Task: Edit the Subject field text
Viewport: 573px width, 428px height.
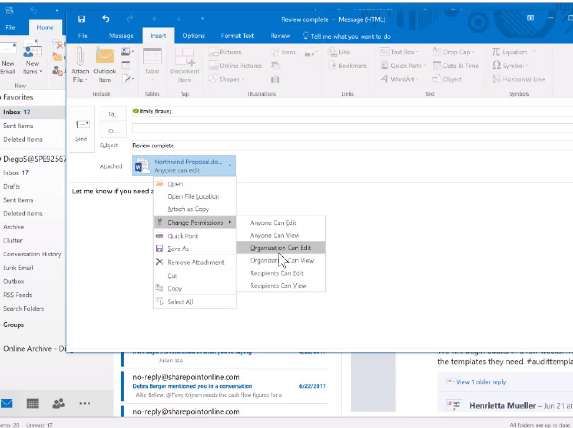Action: [x=352, y=145]
